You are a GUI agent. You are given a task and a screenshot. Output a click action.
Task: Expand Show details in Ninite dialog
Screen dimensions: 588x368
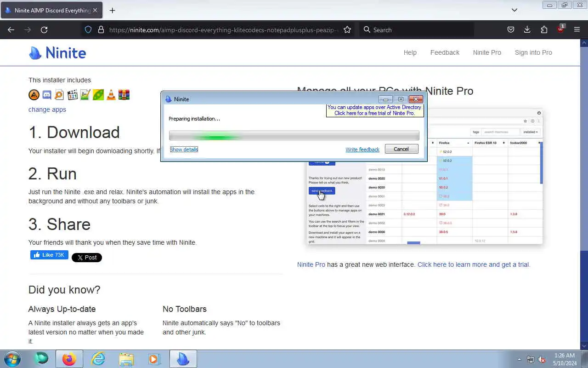click(x=184, y=149)
